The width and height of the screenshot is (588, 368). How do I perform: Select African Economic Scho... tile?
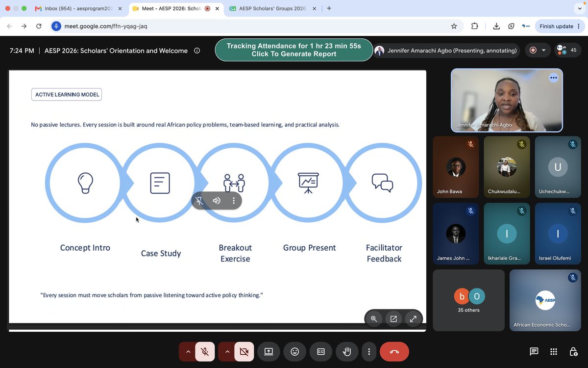click(x=545, y=300)
